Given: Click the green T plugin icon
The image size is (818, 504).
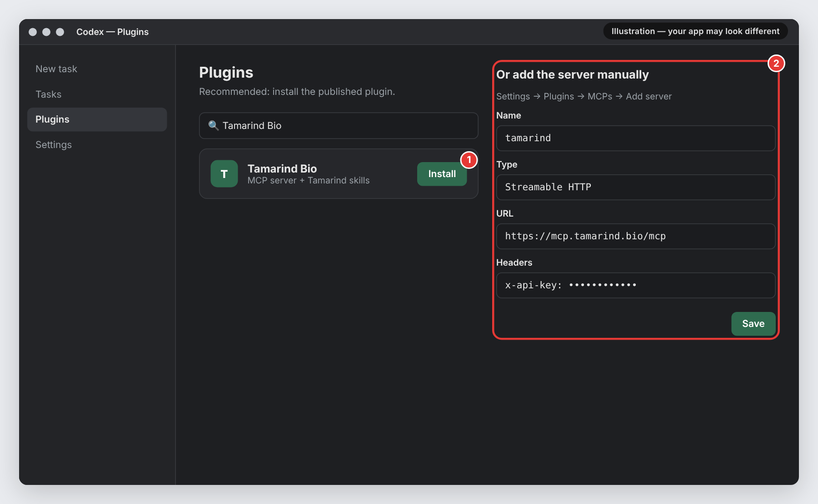Looking at the screenshot, I should click(x=224, y=174).
